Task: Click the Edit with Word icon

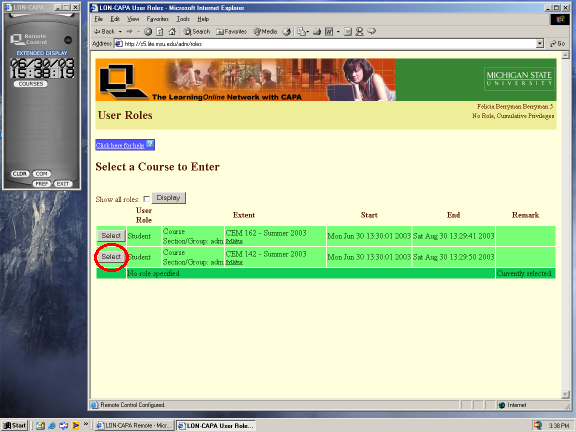Action: (x=329, y=32)
